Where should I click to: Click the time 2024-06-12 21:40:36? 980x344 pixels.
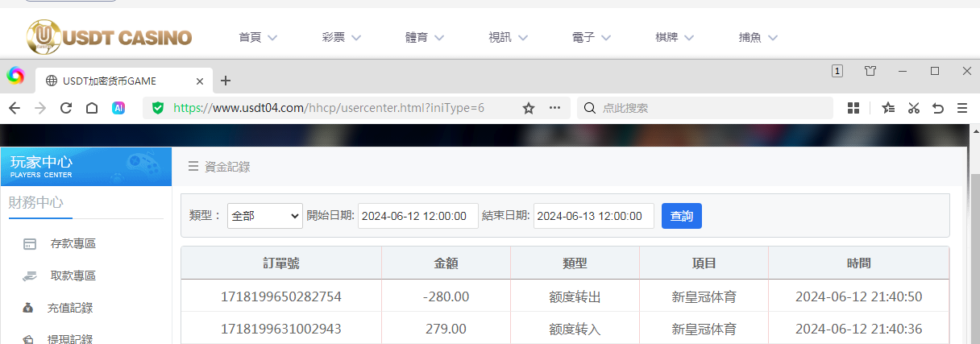(x=858, y=329)
